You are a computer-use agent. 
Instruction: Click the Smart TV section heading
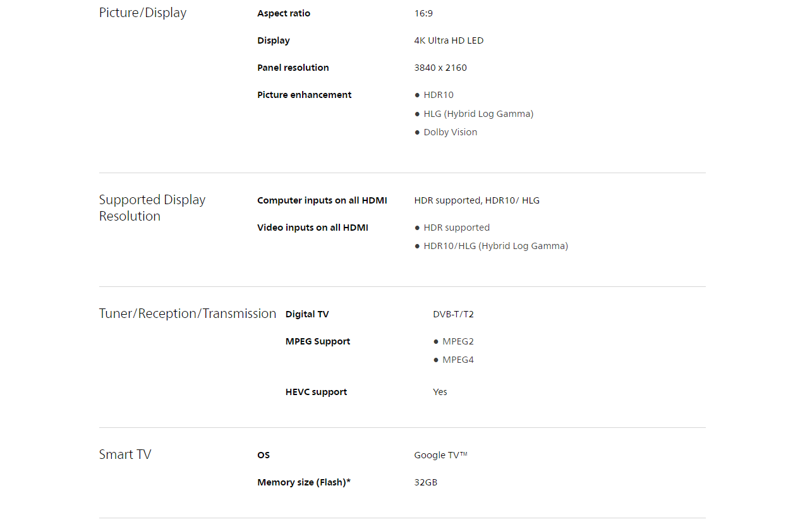tap(125, 454)
